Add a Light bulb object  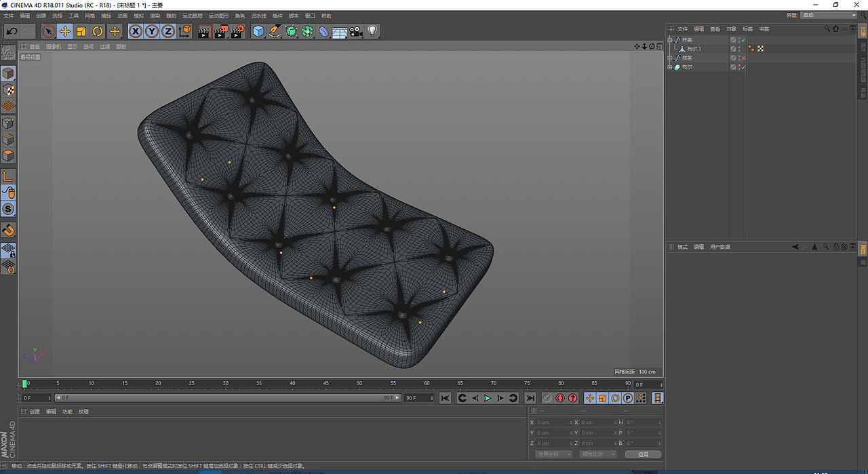372,31
